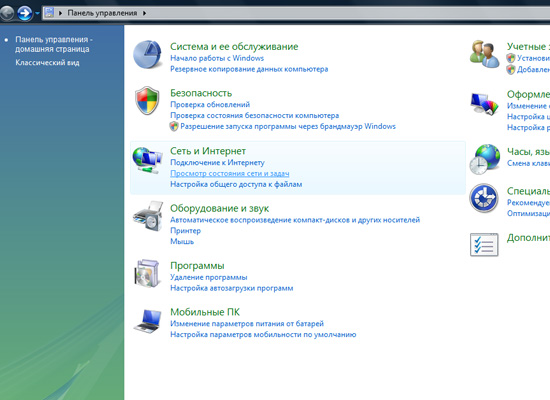Click the Рекомендуе link
Viewport: 550px width, 400px height.
(x=528, y=202)
